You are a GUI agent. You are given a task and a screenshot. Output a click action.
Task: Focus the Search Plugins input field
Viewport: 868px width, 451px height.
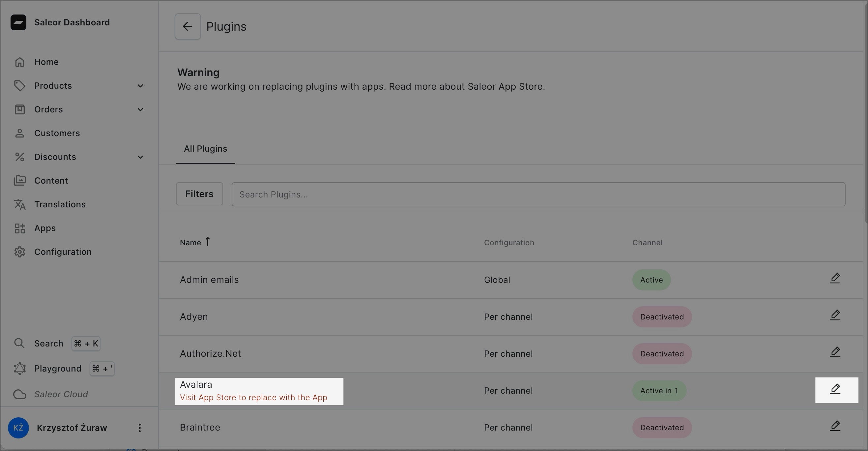coord(538,195)
